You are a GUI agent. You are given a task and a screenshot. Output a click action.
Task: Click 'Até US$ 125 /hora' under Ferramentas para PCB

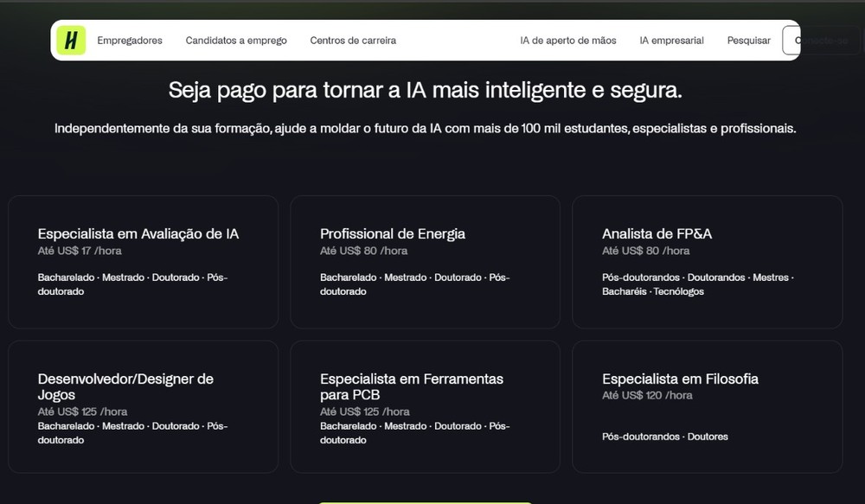click(x=365, y=411)
